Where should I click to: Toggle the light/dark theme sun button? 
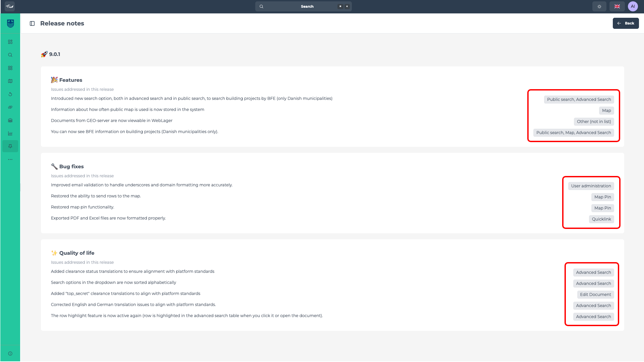[599, 6]
